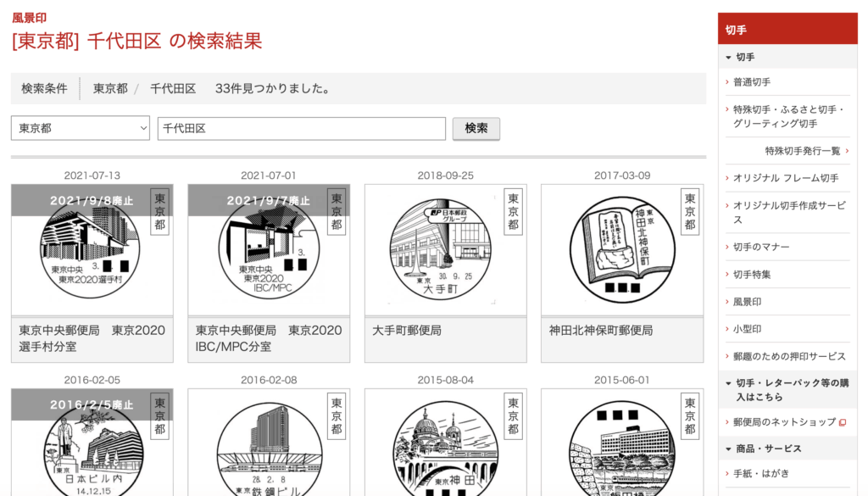The height and width of the screenshot is (496, 868).
Task: Go to 普通切手 in sidebar
Action: pos(752,82)
